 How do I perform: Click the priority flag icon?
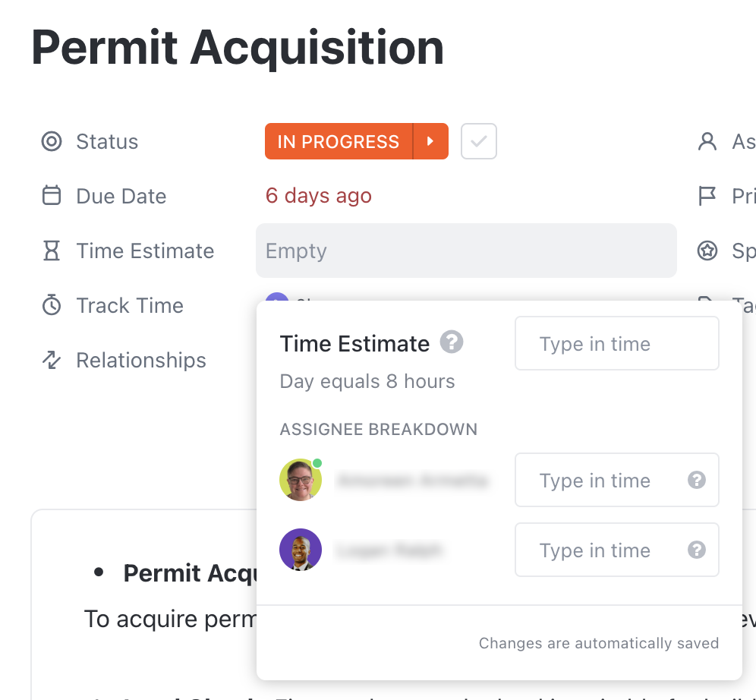pos(707,196)
